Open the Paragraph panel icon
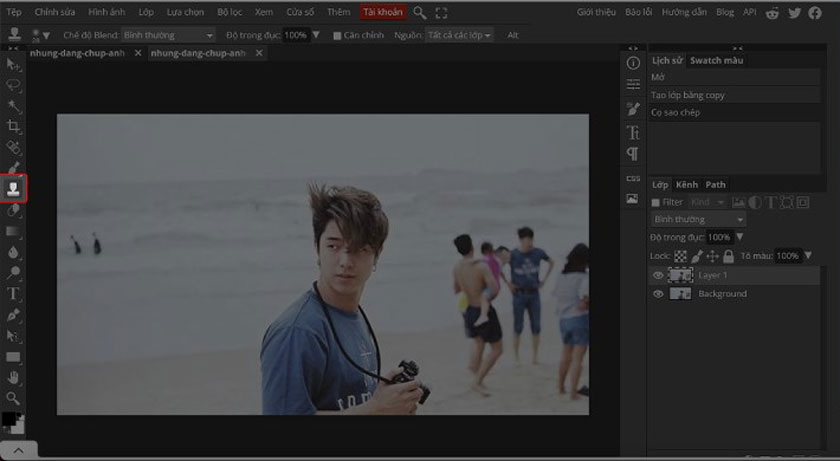840x461 pixels. (633, 154)
